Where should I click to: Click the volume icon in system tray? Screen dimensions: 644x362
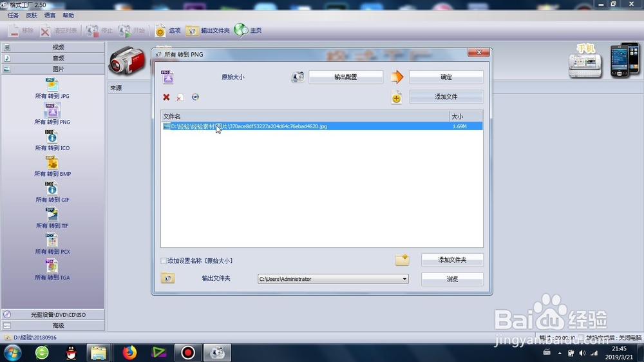pos(582,353)
